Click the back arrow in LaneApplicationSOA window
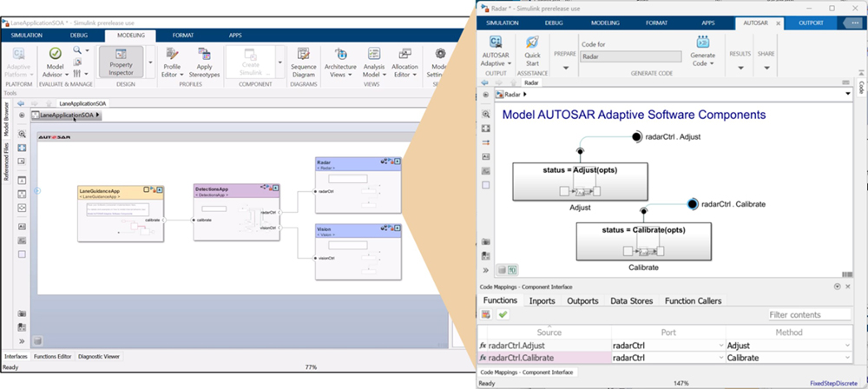Image resolution: width=868 pixels, height=389 pixels. tap(21, 103)
